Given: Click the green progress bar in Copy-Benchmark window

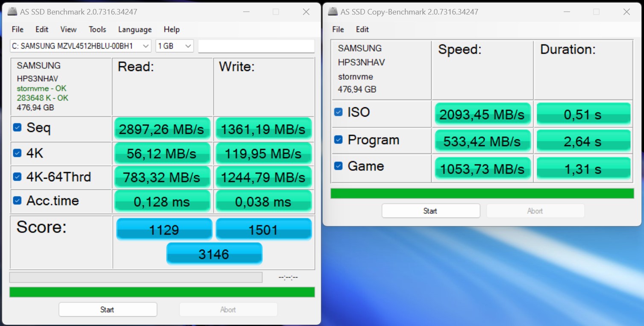Looking at the screenshot, I should coord(482,194).
